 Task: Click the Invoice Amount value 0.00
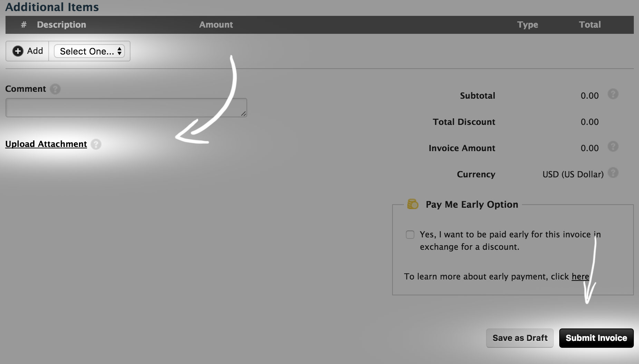click(590, 148)
